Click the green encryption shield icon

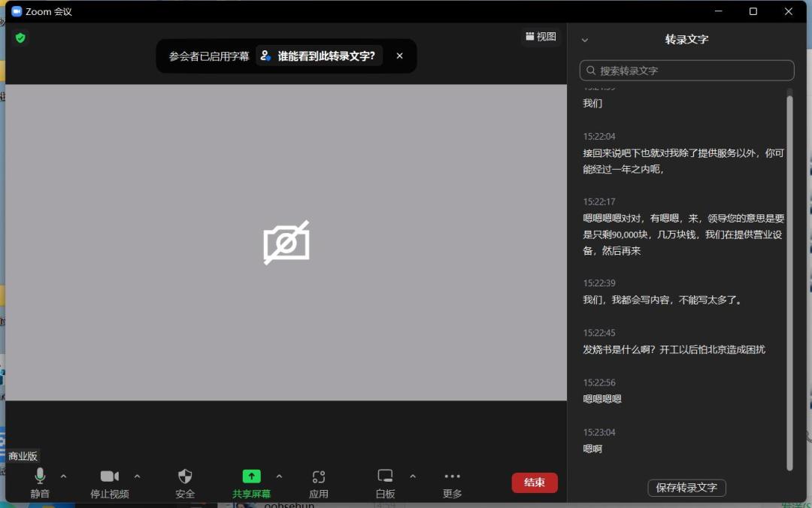click(21, 38)
